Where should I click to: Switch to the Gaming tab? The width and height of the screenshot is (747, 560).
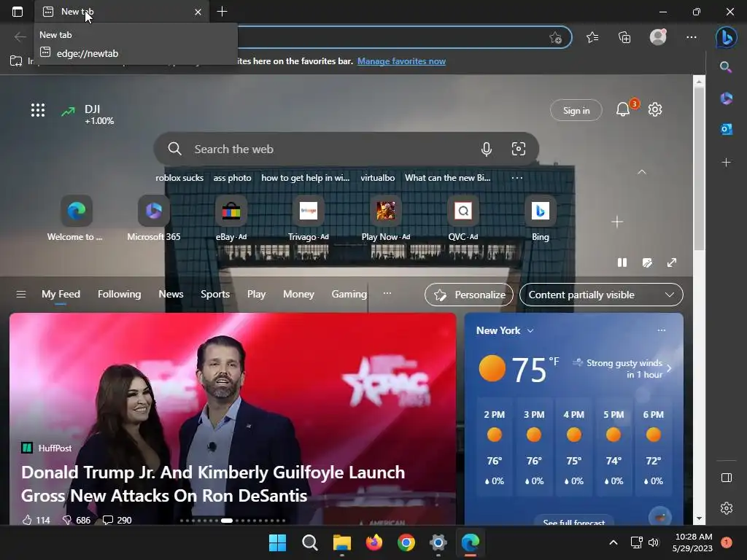349,295
